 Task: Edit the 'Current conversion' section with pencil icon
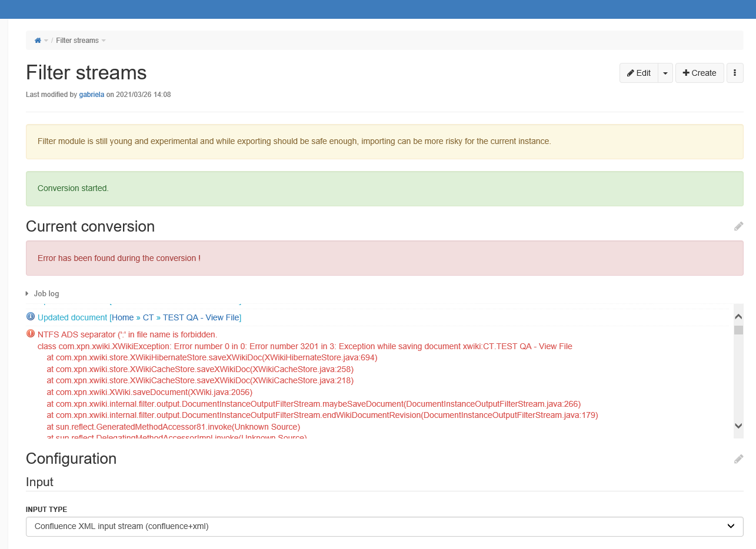[738, 226]
